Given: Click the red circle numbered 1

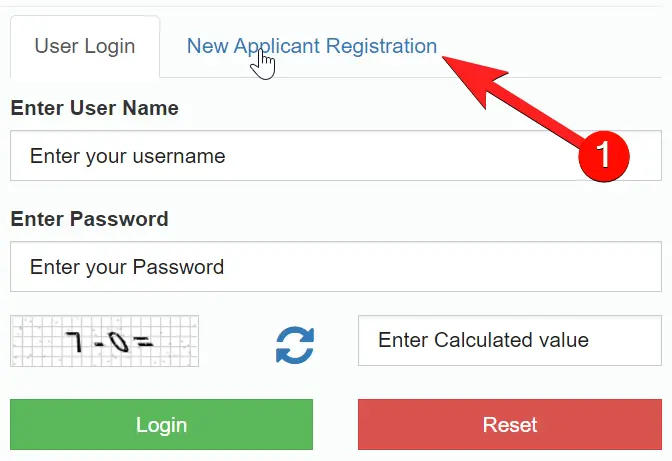Looking at the screenshot, I should coord(603,156).
